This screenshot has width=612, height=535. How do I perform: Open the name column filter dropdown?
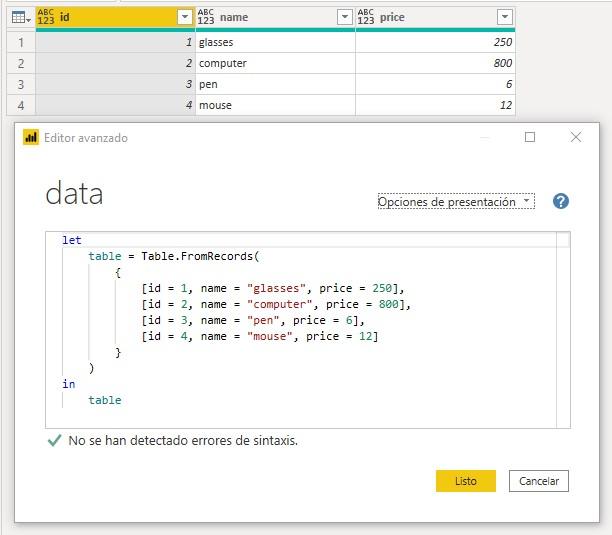345,17
